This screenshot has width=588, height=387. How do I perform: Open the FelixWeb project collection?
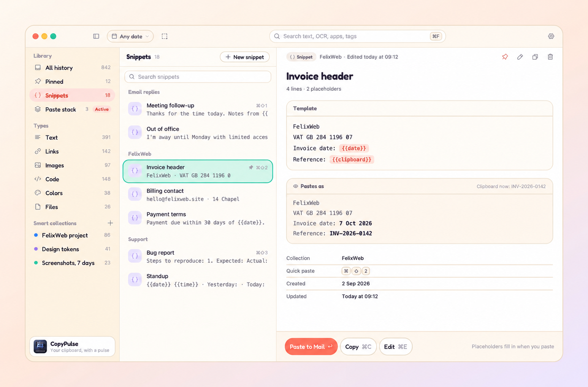click(x=72, y=235)
